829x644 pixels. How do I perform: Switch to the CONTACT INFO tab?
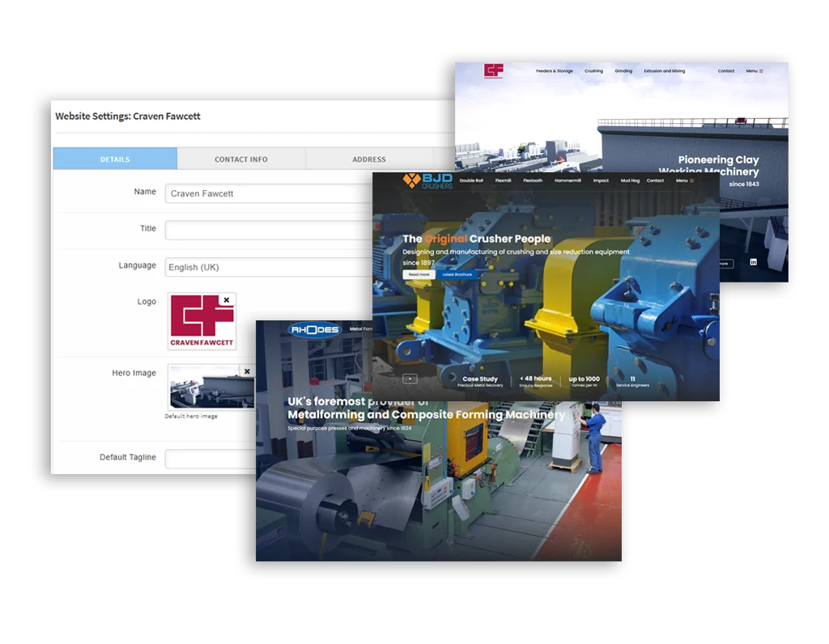240,159
